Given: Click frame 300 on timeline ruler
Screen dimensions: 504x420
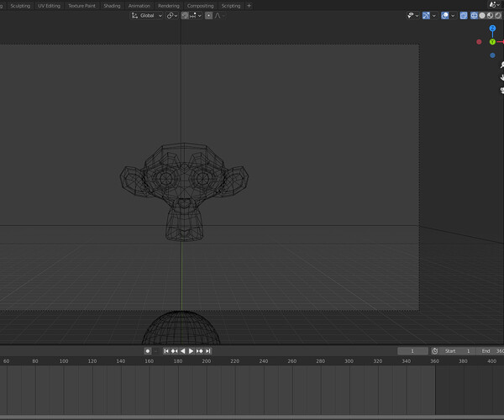Looking at the screenshot, I should (x=349, y=361).
